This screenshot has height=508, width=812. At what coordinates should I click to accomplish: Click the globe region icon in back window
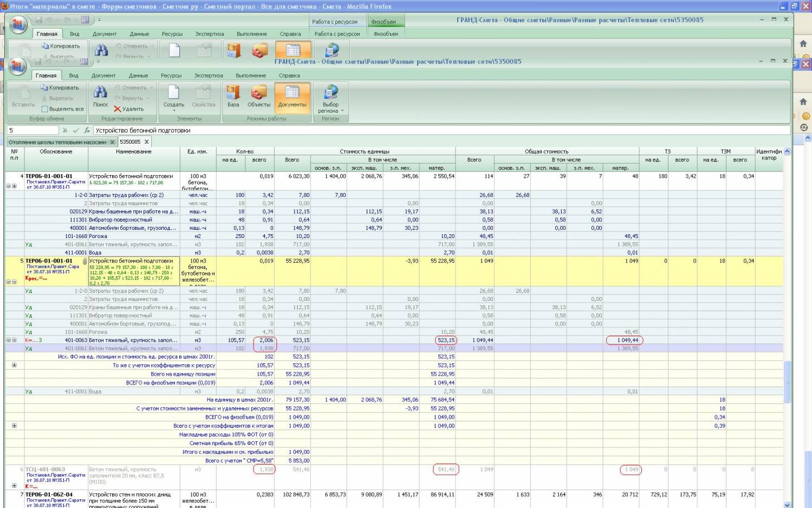332,50
